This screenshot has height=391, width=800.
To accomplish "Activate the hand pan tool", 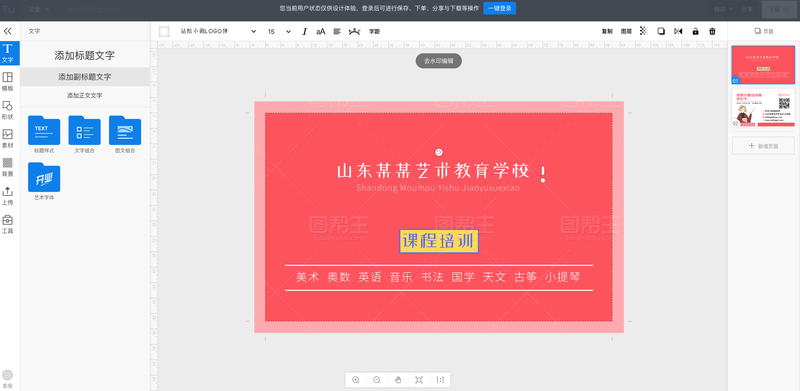I will tap(398, 380).
